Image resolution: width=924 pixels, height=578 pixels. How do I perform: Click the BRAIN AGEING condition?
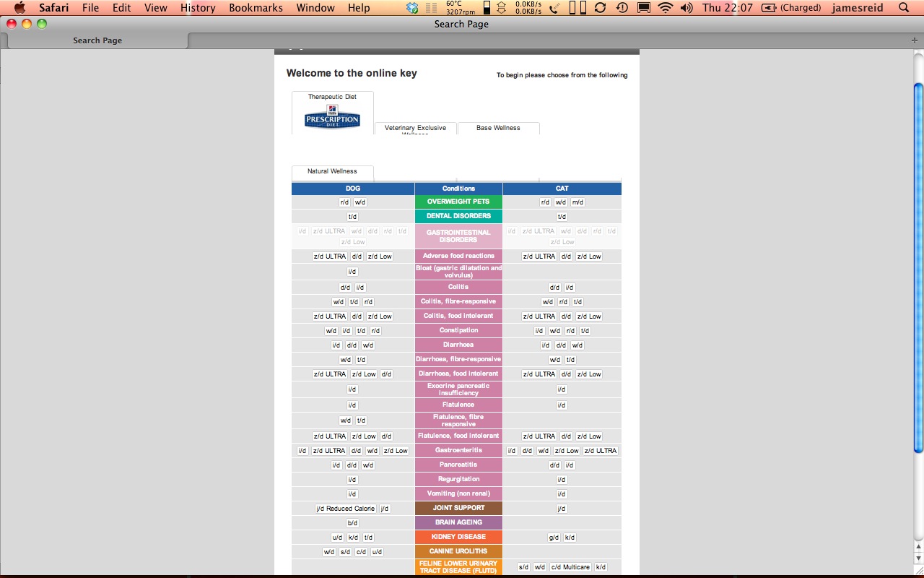pyautogui.click(x=458, y=522)
